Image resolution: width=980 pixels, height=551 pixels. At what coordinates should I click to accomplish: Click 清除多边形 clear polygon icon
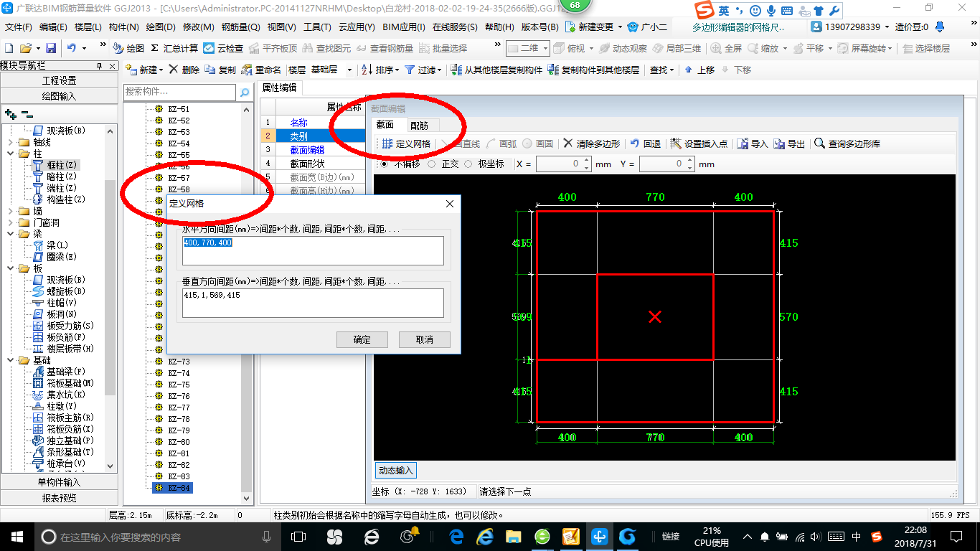568,143
